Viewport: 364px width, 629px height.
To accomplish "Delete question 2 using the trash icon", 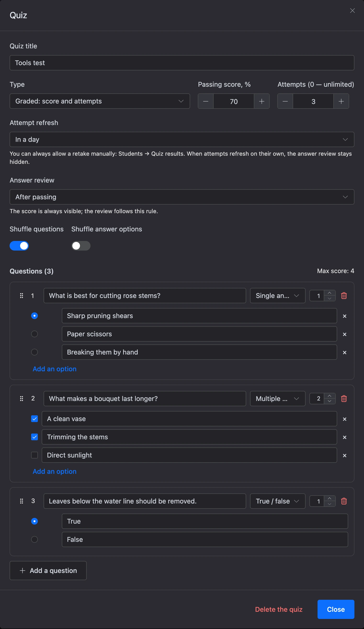I will pos(344,398).
